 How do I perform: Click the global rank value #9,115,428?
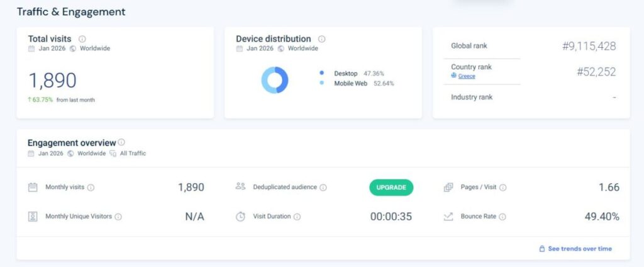point(588,46)
